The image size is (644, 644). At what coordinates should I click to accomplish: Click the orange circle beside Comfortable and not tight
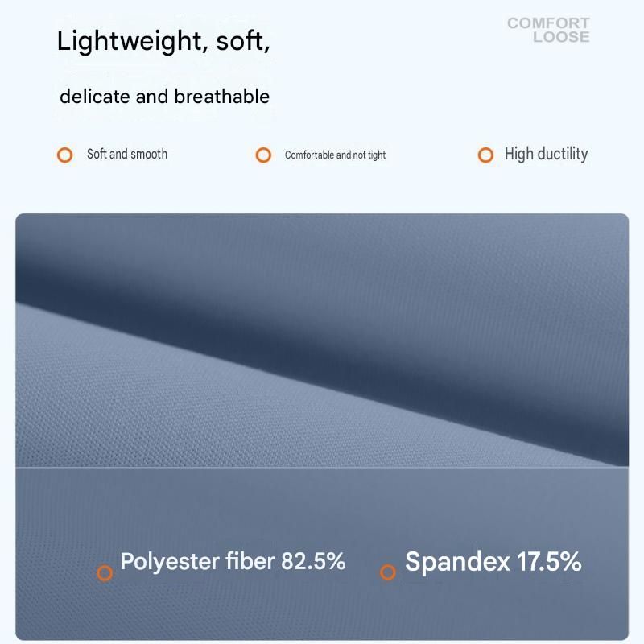263,155
